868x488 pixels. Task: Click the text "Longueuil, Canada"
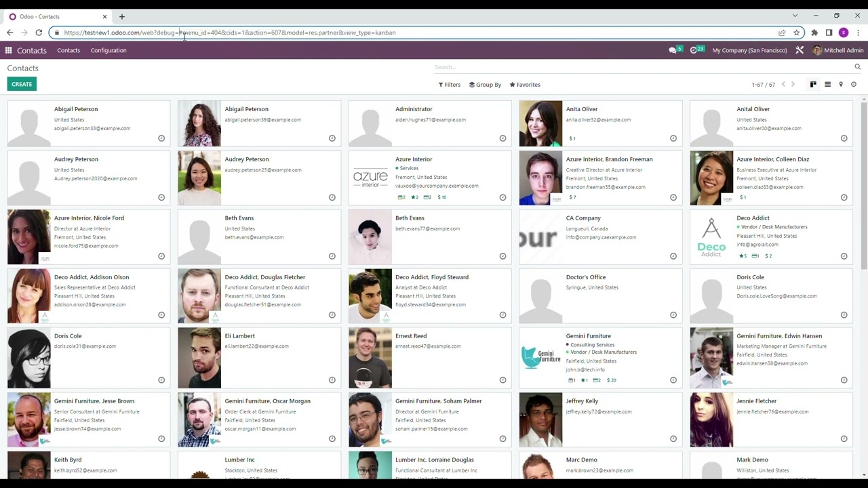click(x=587, y=229)
